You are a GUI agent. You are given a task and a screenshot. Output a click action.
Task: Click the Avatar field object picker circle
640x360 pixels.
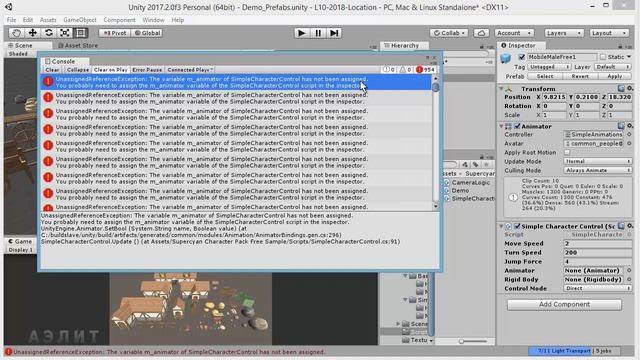click(x=629, y=143)
